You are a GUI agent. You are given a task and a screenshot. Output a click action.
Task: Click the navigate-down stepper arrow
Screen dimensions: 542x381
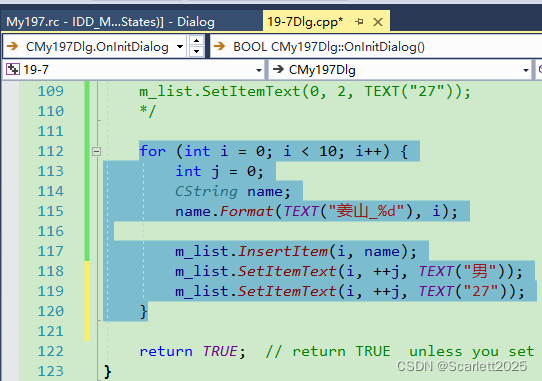(x=196, y=52)
